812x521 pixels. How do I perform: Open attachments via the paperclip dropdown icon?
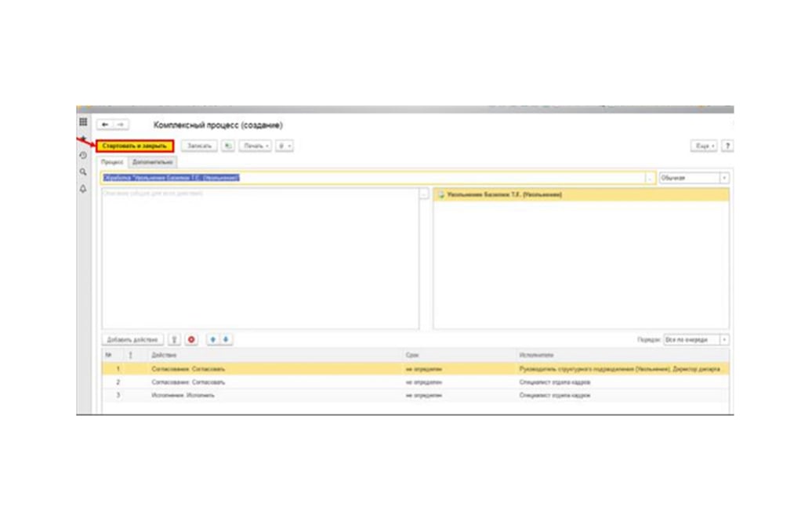(x=285, y=146)
